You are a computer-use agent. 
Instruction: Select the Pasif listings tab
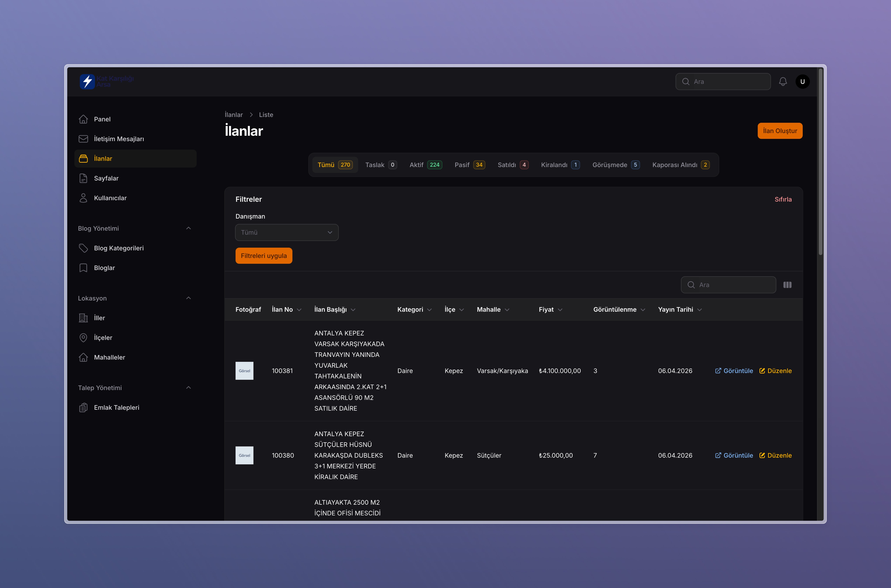469,165
